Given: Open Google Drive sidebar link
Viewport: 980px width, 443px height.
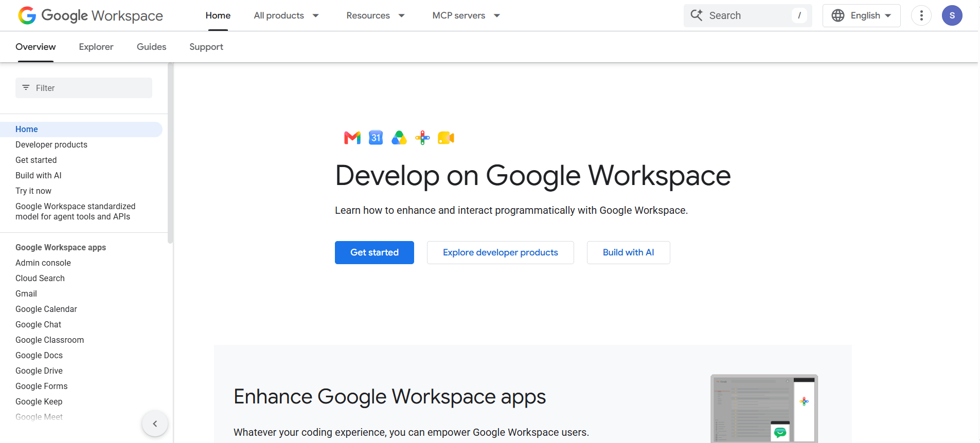Looking at the screenshot, I should [39, 371].
